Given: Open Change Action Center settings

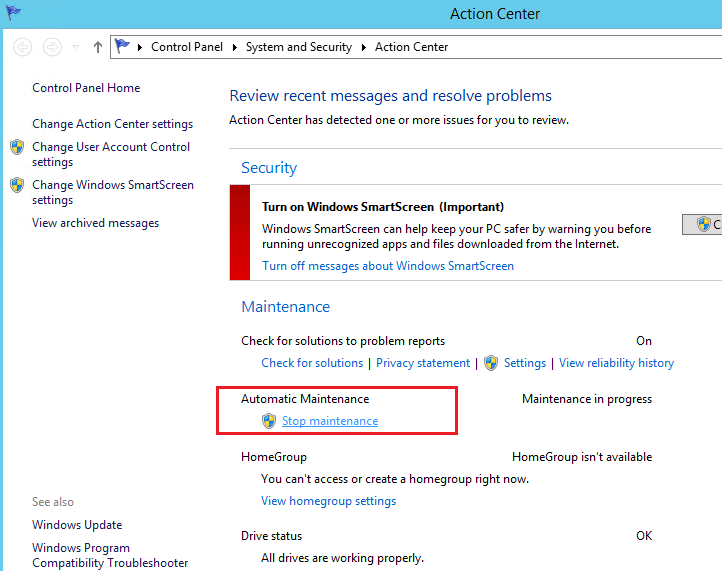Looking at the screenshot, I should [x=112, y=124].
